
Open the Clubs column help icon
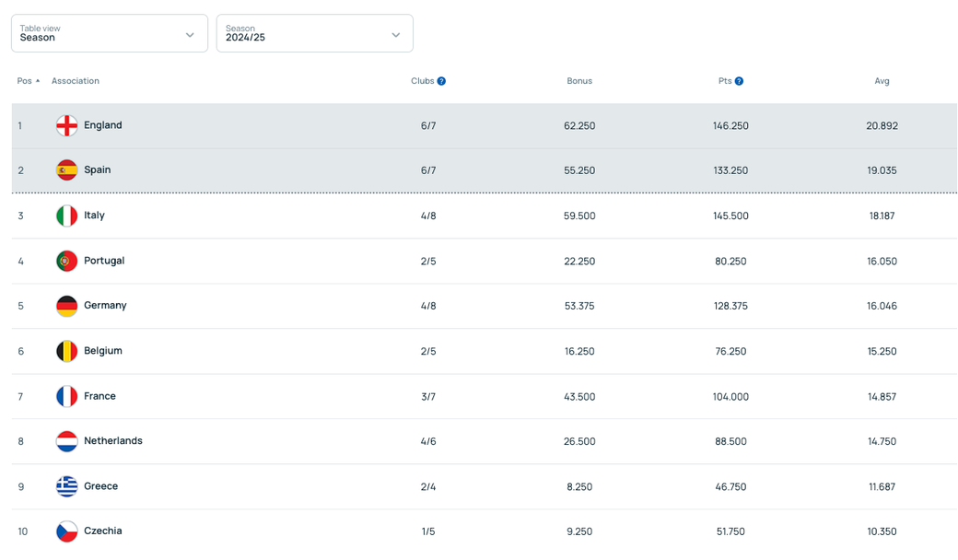441,81
